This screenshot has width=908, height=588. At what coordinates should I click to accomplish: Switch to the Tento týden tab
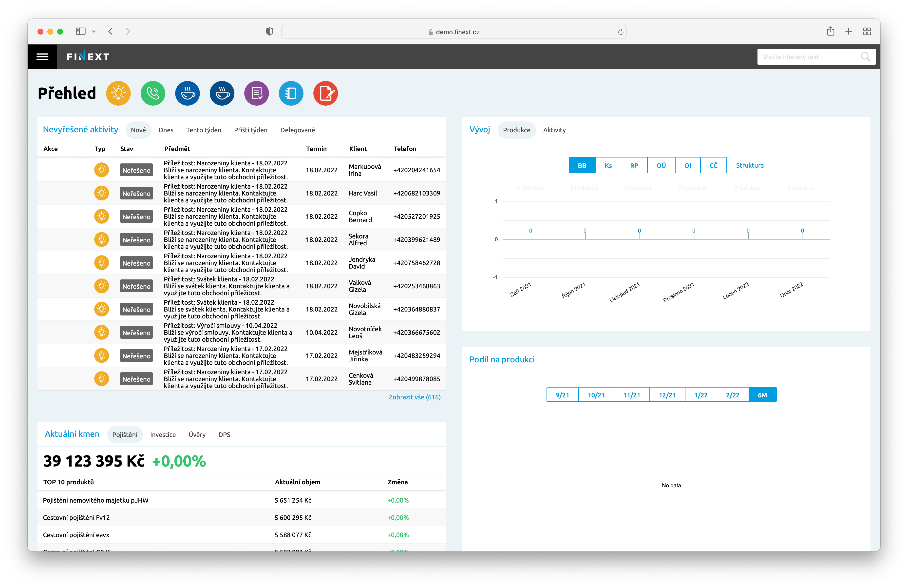coord(203,130)
